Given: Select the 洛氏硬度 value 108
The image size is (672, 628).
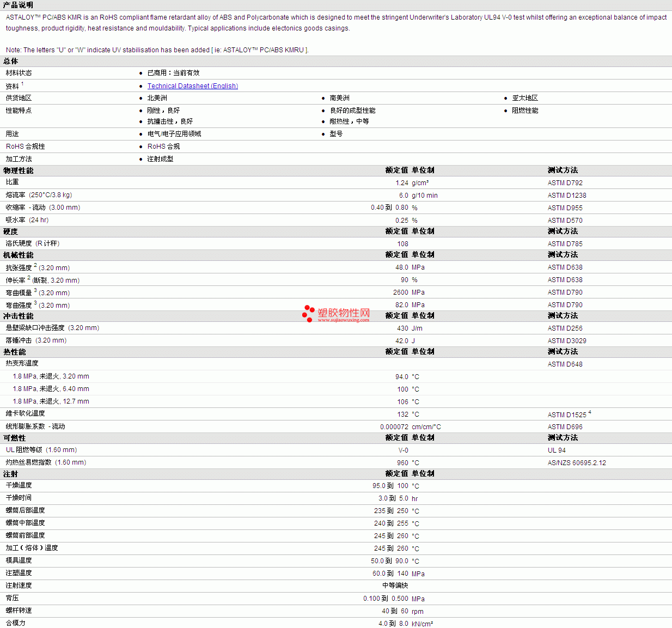Looking at the screenshot, I should pyautogui.click(x=402, y=244).
